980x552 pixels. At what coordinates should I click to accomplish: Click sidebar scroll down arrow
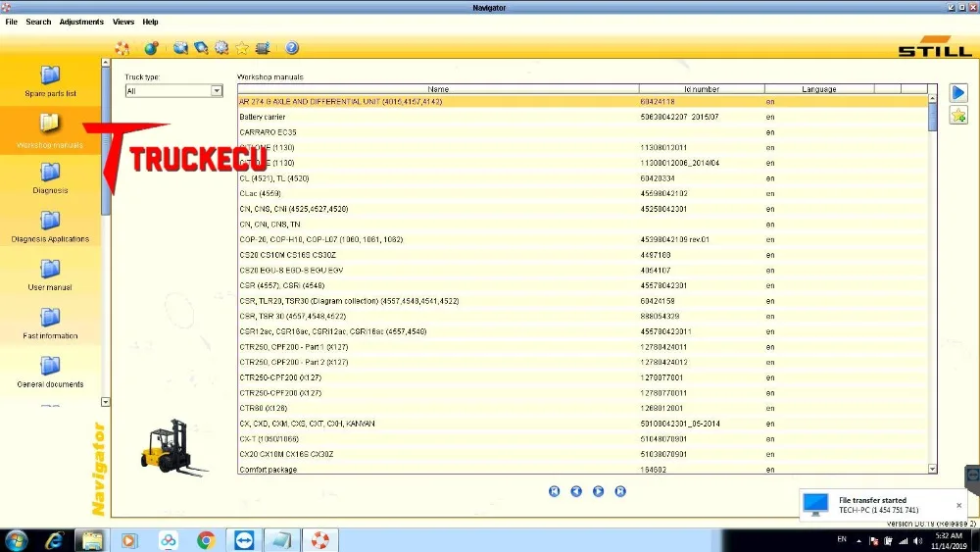[106, 402]
